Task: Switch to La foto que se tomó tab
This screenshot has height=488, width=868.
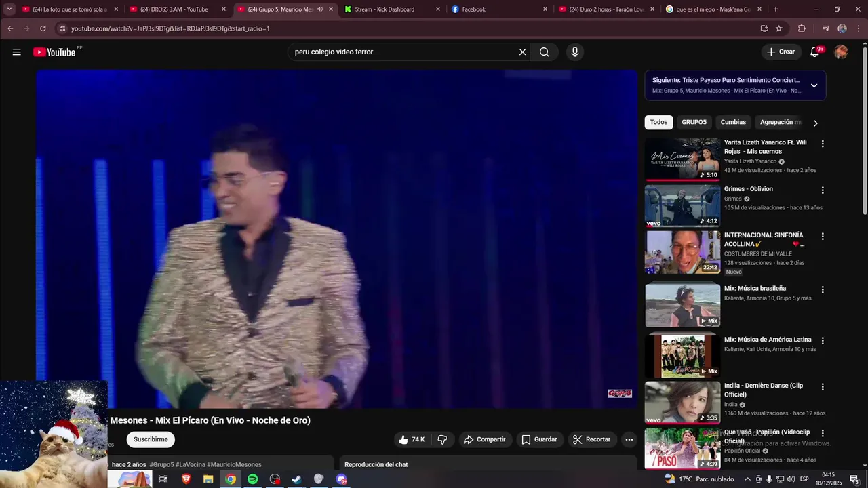Action: tap(70, 9)
